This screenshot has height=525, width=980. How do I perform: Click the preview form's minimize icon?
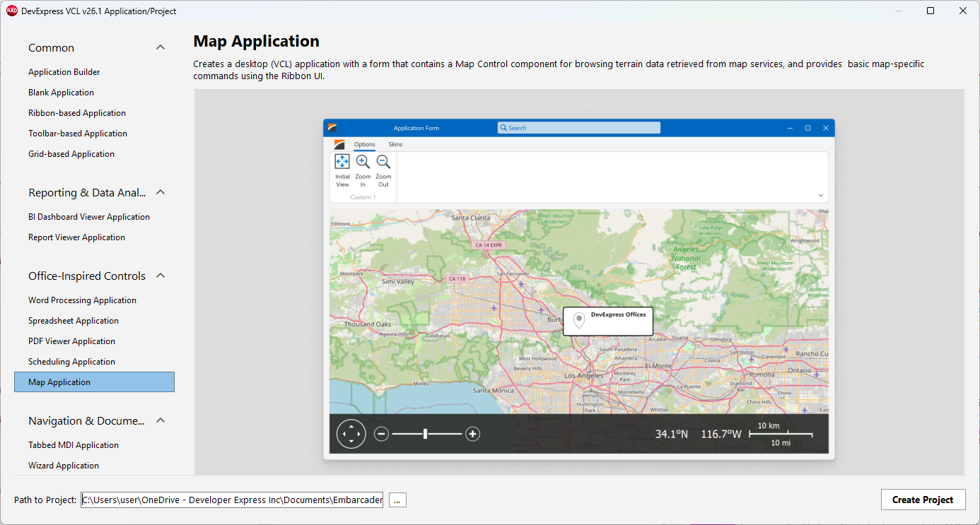[x=790, y=128]
